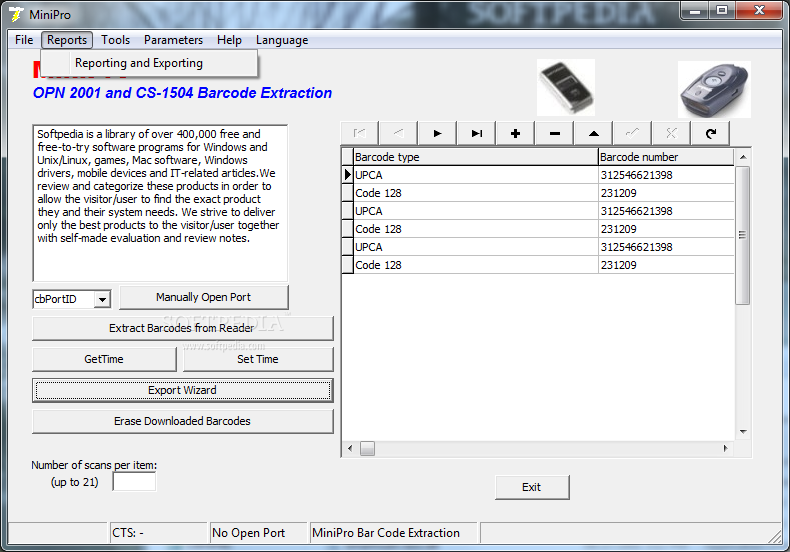
Task: Click MiniPro title bar app icon
Action: pos(16,15)
